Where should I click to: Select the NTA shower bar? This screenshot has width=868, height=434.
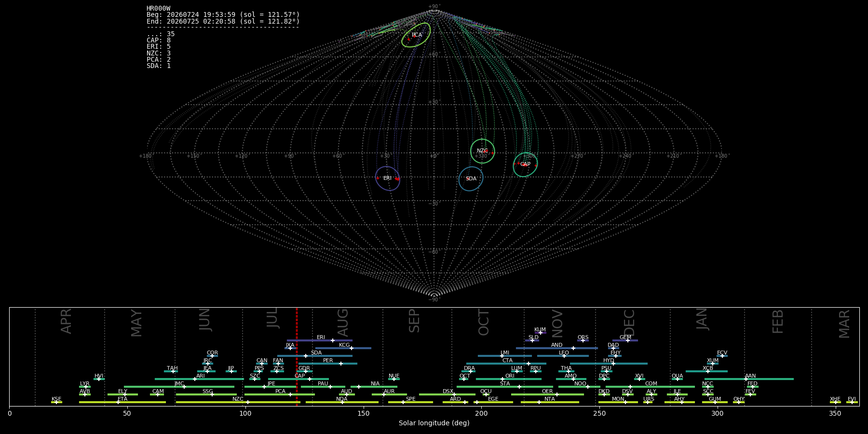pyautogui.click(x=550, y=402)
